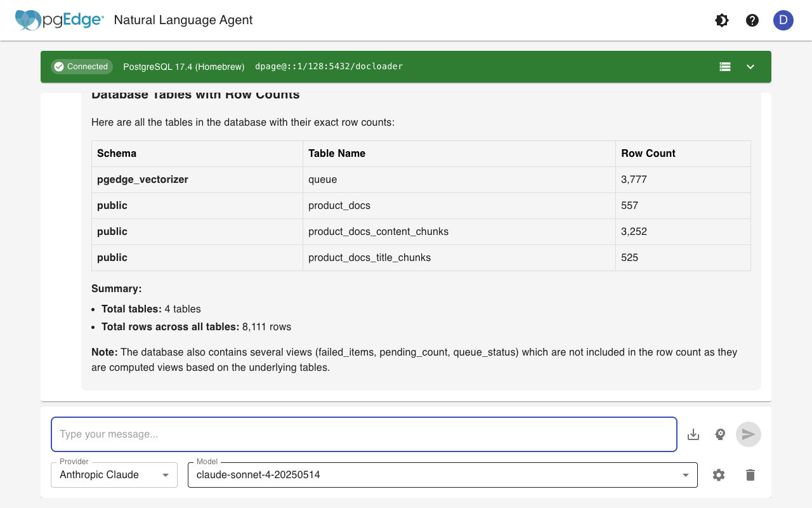Collapse the connection banner with its chevron
The image size is (812, 508).
click(x=750, y=66)
